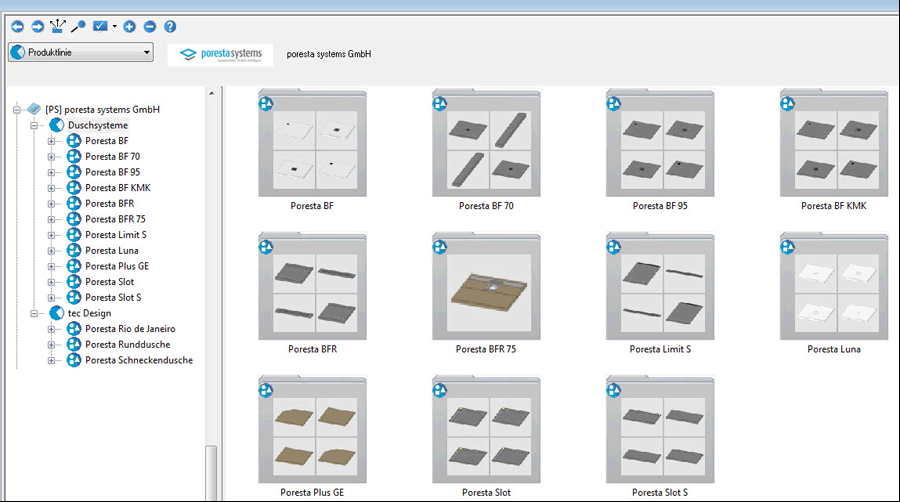
Task: Select Poresta Runddusche in the tree
Action: (x=127, y=344)
